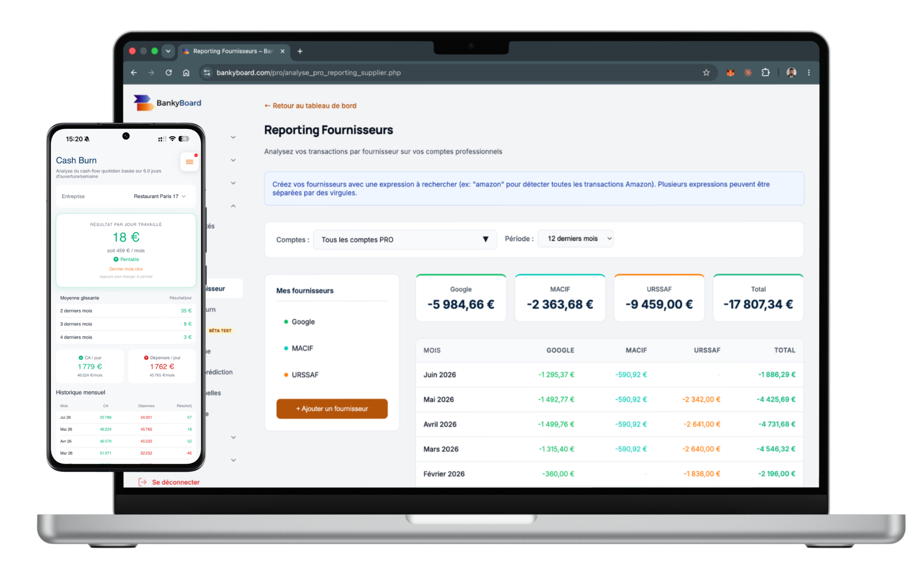Expand the second sidebar section chevron

233,160
